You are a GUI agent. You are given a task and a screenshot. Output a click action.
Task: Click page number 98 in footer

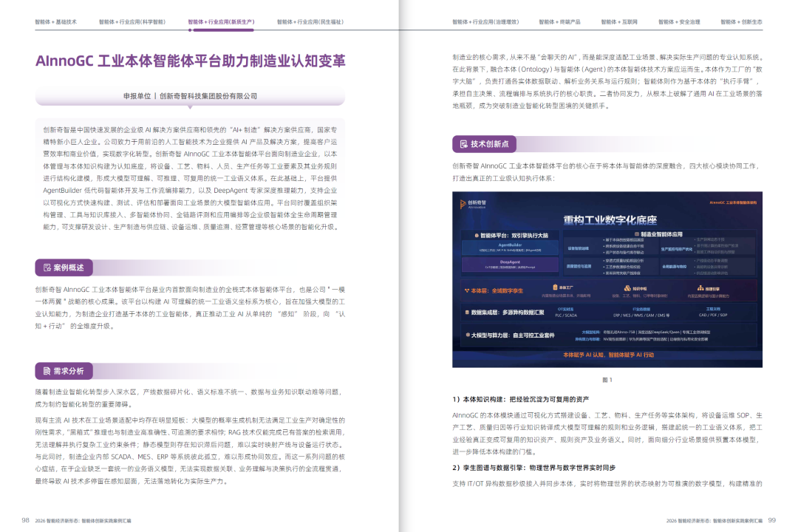[x=25, y=519]
